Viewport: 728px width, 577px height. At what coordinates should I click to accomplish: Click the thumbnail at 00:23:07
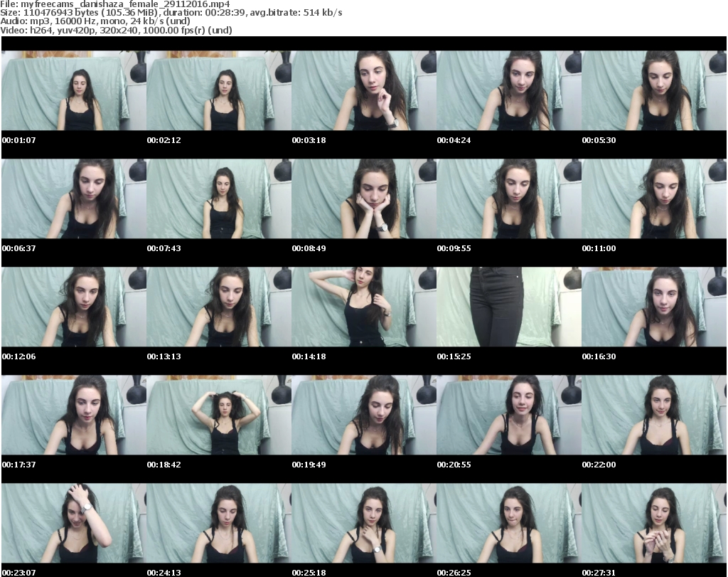[x=73, y=523]
